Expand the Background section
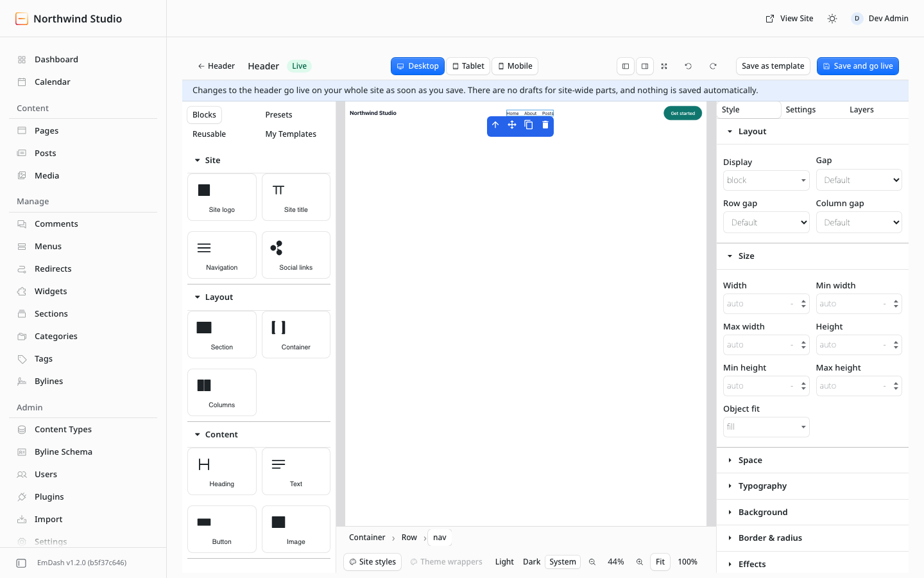The width and height of the screenshot is (924, 578). tap(812, 512)
